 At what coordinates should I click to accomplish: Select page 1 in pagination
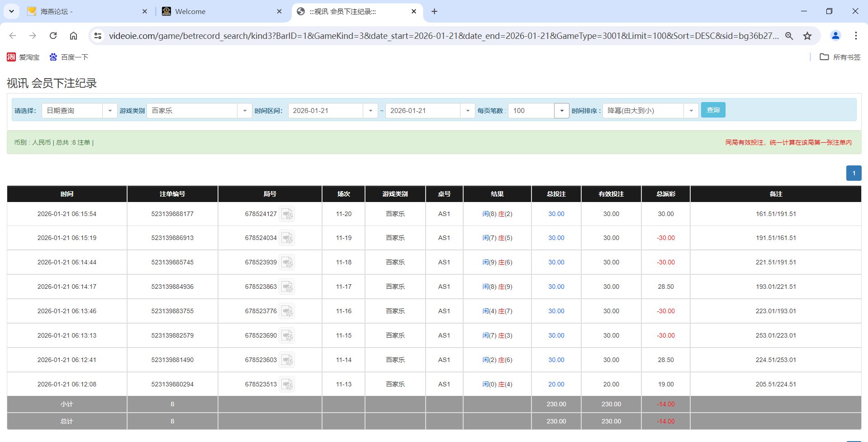[x=854, y=173]
